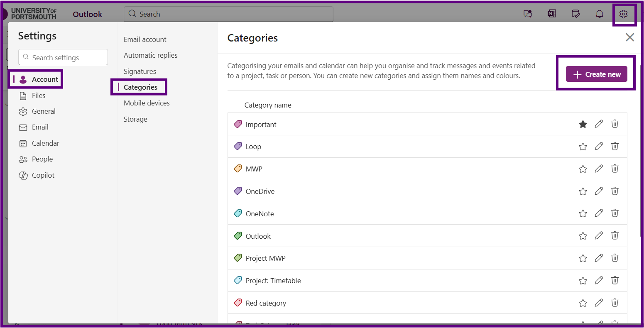This screenshot has height=328, width=644.
Task: Go to Email account sub-page
Action: [145, 39]
